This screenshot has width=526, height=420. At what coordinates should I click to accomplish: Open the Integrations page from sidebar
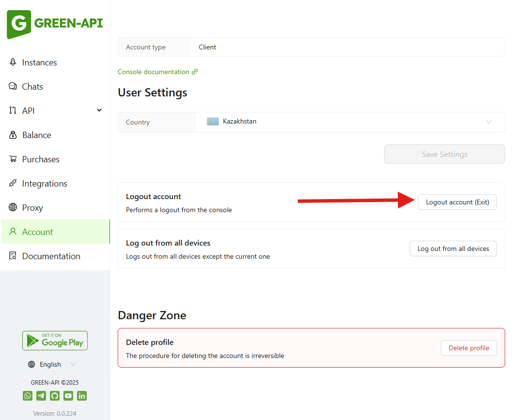coord(45,184)
